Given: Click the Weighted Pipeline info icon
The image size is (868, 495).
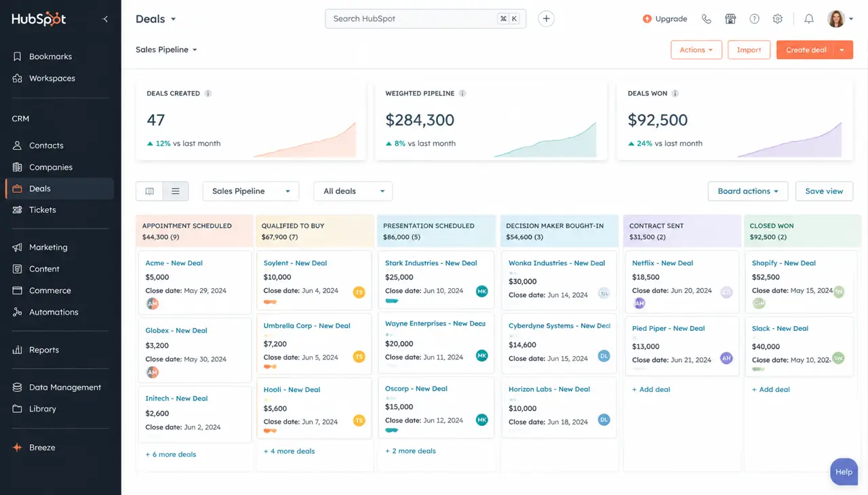Looking at the screenshot, I should coord(462,94).
